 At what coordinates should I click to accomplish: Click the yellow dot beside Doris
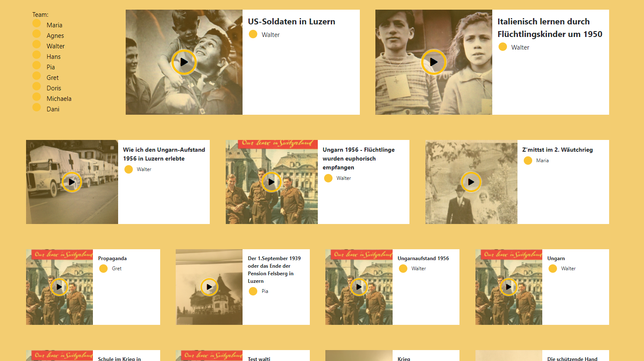point(37,86)
